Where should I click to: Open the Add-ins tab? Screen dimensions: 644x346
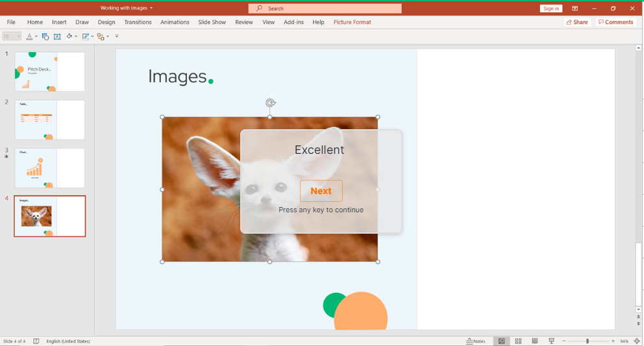point(293,22)
